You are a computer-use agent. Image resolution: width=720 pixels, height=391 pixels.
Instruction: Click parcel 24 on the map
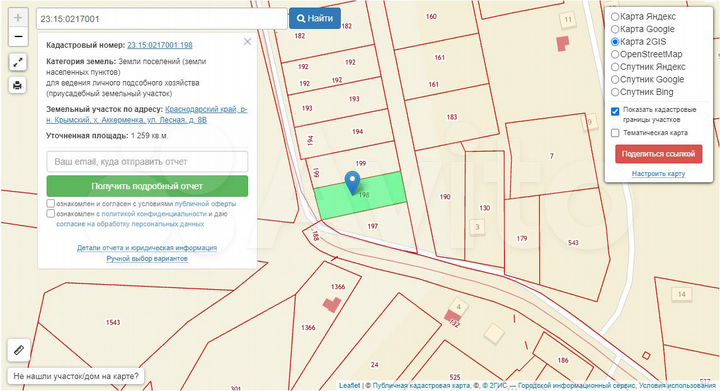[x=375, y=365]
